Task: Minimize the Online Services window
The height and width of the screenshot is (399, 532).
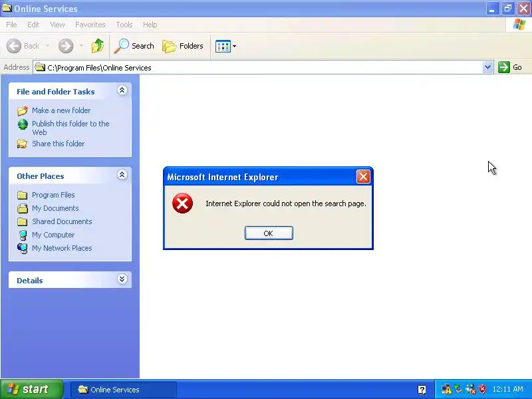Action: click(492, 9)
